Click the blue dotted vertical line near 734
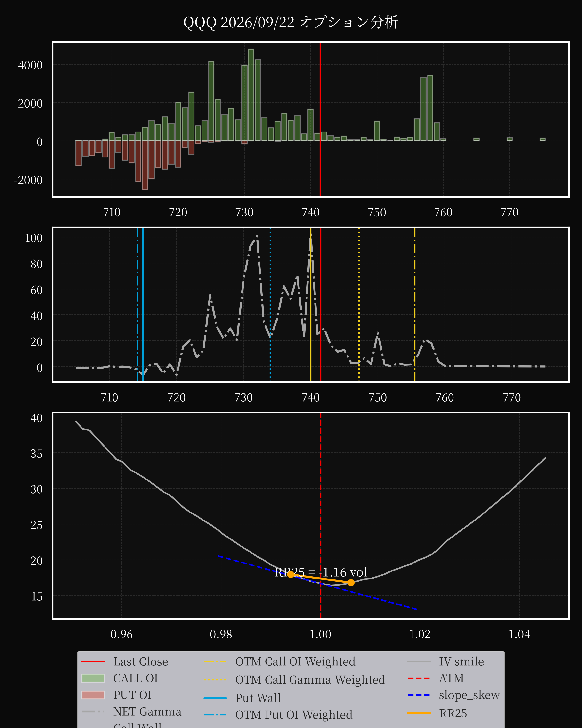582x728 pixels. tap(270, 305)
